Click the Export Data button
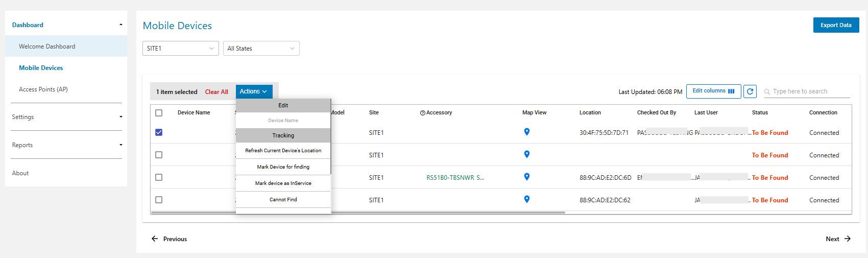The width and height of the screenshot is (868, 258). pos(836,25)
